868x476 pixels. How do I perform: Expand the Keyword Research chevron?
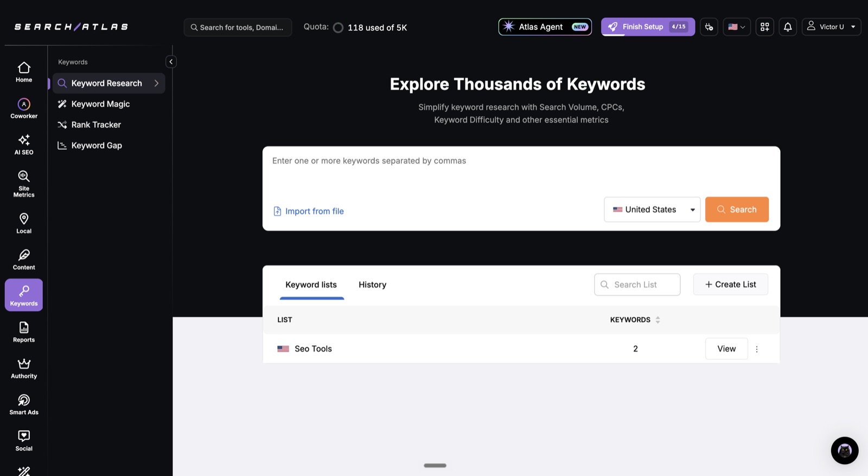156,83
